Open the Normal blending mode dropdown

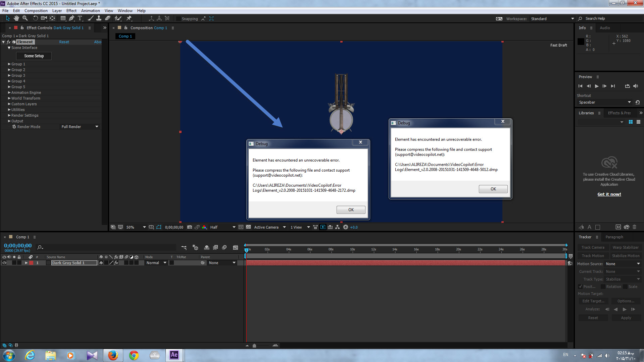click(x=156, y=263)
